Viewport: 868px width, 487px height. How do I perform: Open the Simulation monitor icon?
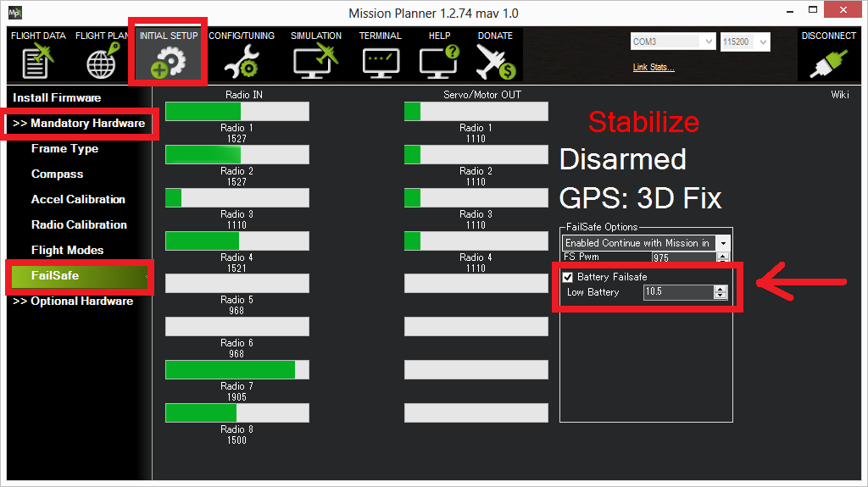(x=315, y=61)
